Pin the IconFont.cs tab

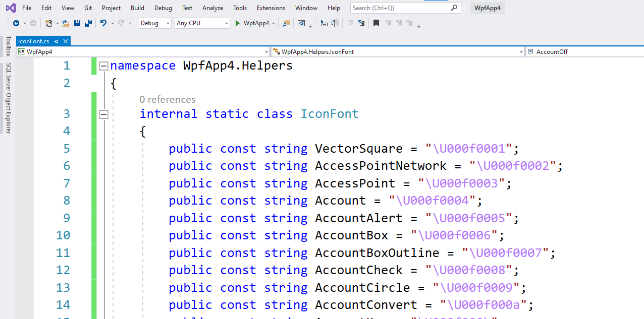(57, 41)
